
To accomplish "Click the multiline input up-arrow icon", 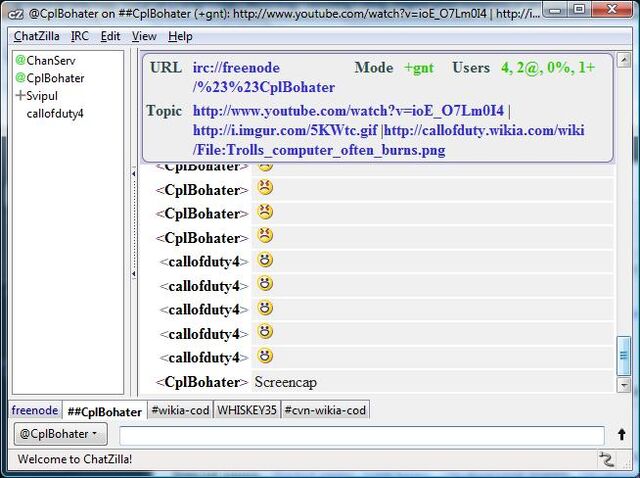I will (622, 434).
